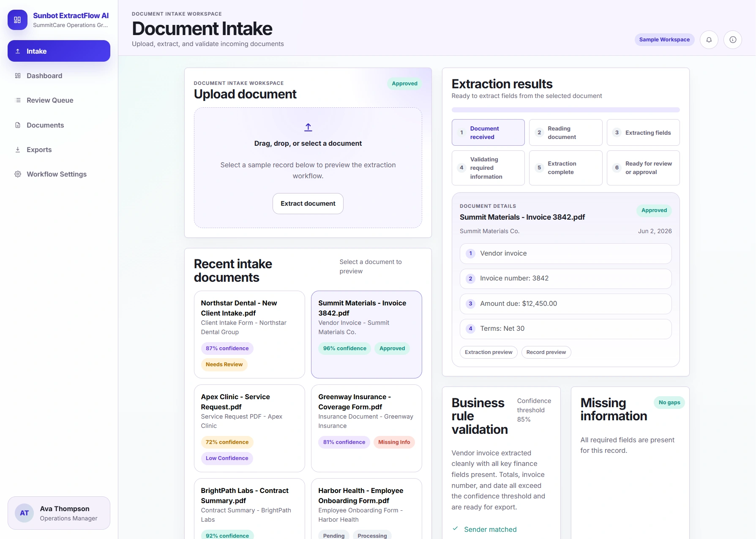The image size is (756, 539).
Task: Click the No gaps badge
Action: [669, 403]
